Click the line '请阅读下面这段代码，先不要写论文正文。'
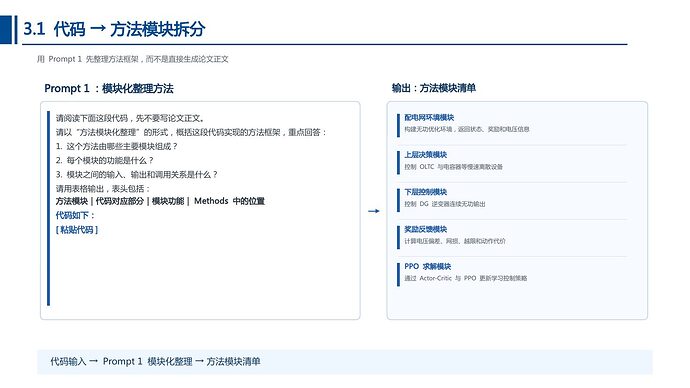690x388 pixels. [x=130, y=118]
